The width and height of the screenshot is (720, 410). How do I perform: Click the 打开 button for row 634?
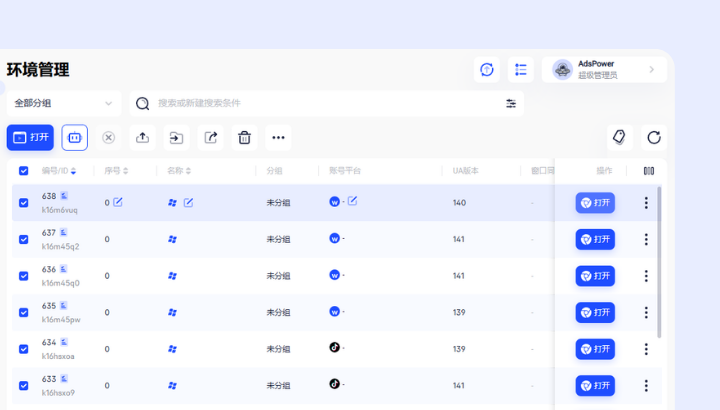point(595,349)
